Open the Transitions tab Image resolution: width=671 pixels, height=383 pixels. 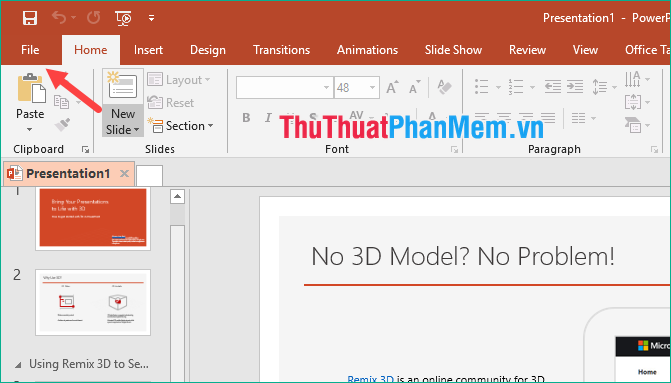point(281,50)
